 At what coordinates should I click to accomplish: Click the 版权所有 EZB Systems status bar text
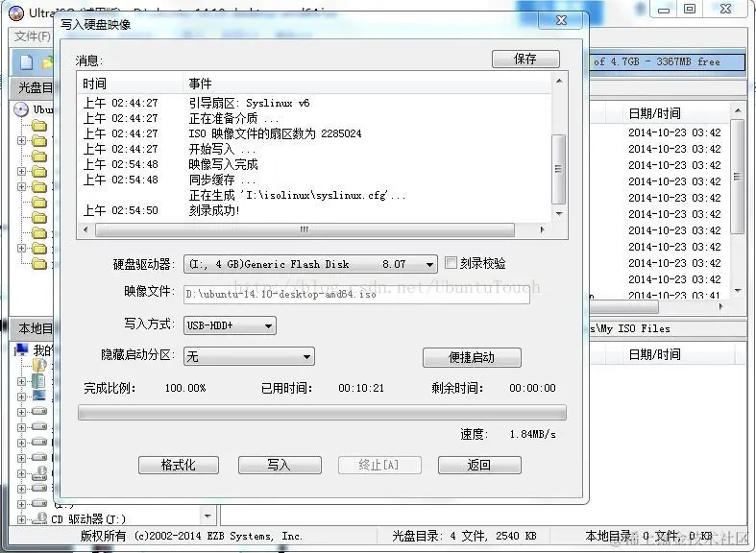point(191,536)
